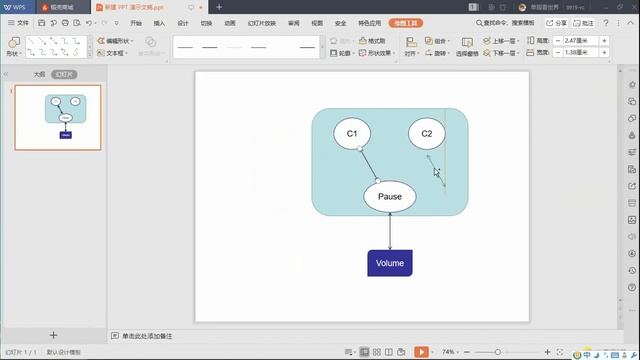Click the 格式刷 format painter
The height and width of the screenshot is (360, 640).
372,41
